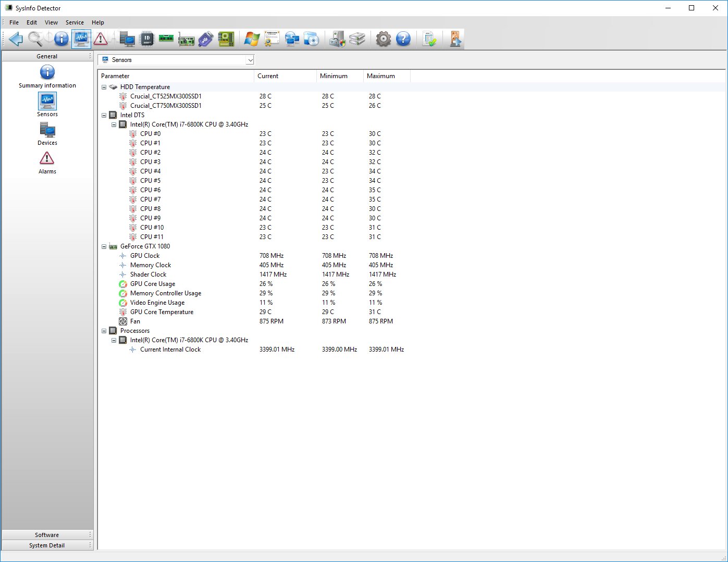
Task: Open the gear settings toolbar icon
Action: point(384,39)
